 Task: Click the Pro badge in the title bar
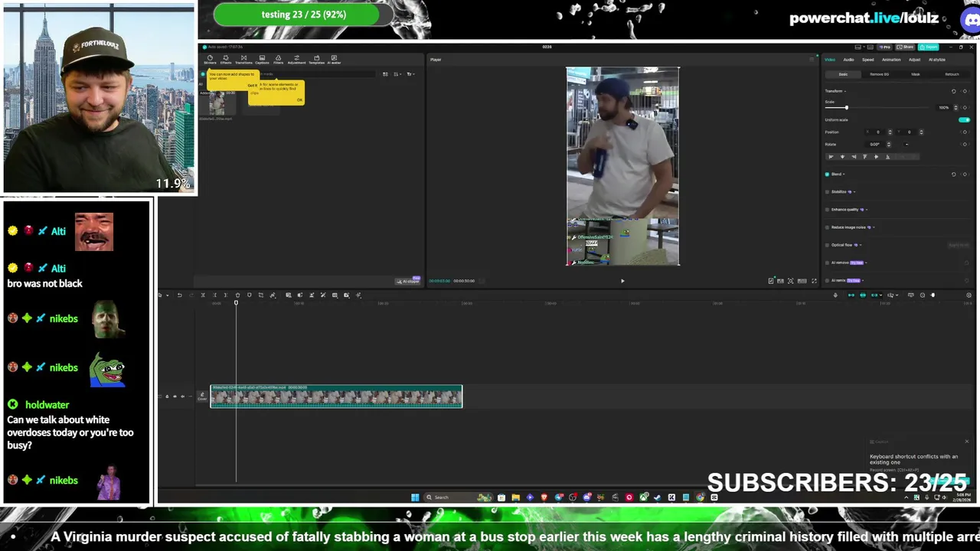coord(884,47)
